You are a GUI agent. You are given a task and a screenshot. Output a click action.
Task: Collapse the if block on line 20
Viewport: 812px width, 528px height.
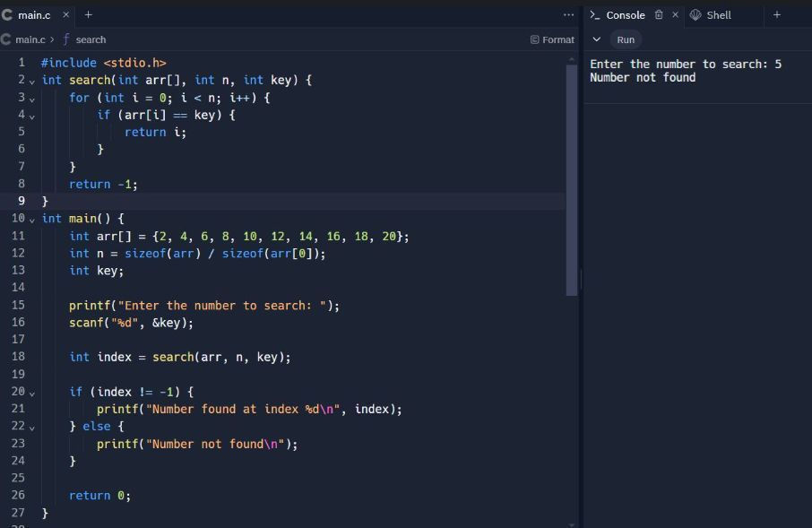coord(32,394)
